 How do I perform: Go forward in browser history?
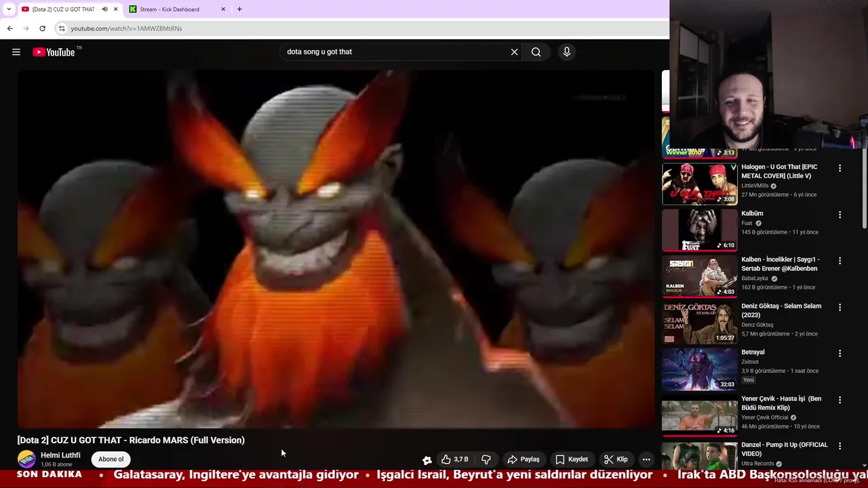26,28
